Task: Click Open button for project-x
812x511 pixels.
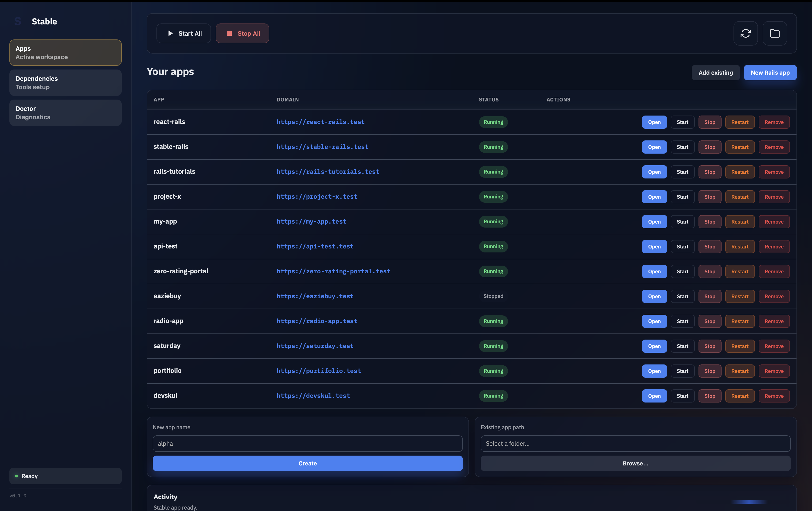Action: pyautogui.click(x=654, y=197)
